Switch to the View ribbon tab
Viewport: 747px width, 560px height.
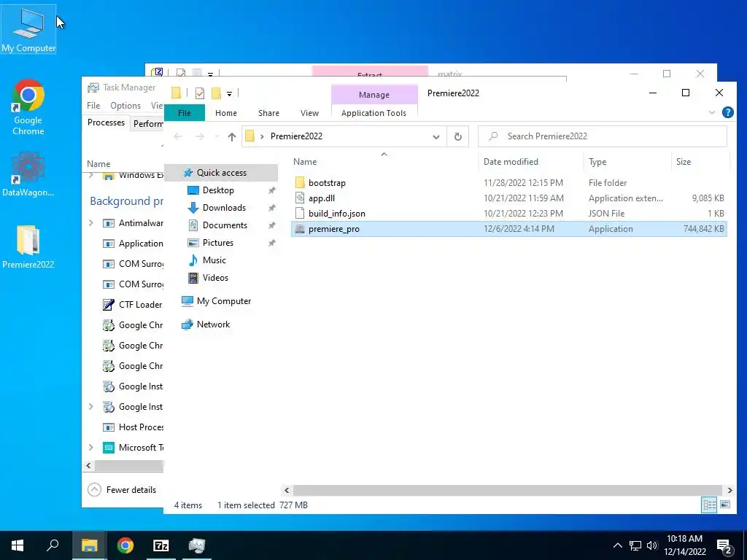pos(309,113)
